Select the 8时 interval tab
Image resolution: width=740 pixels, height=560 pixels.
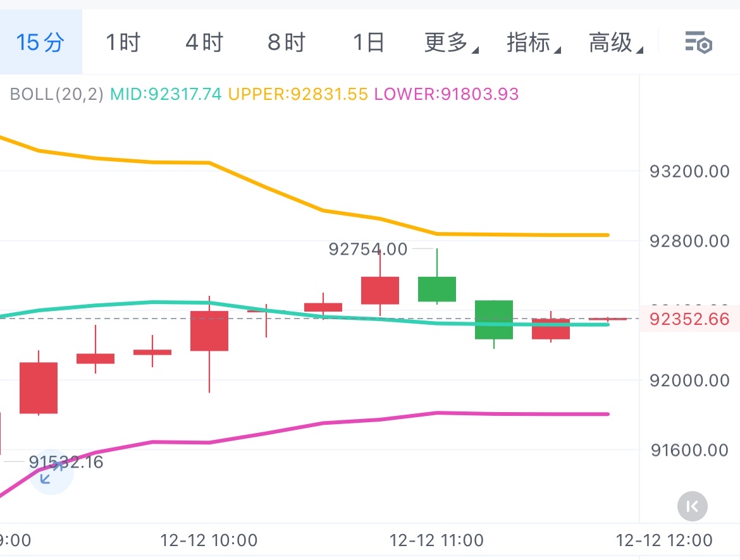287,43
